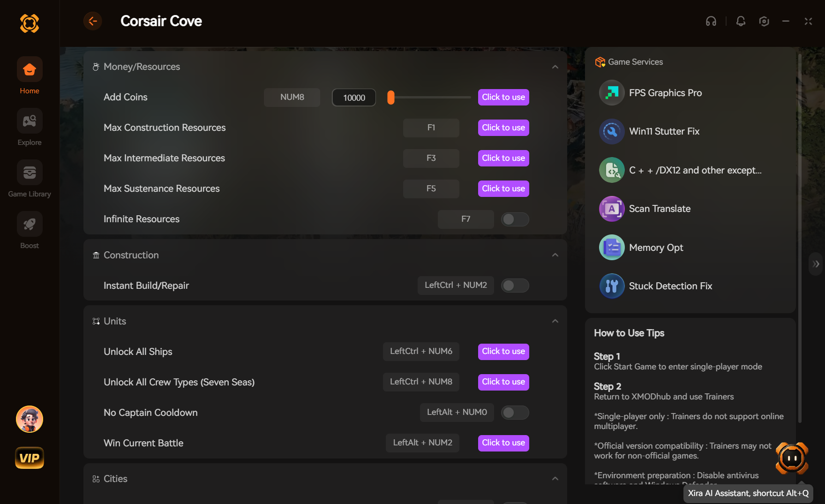Click the LeftCtrl + NUM6 hotkey box
Image resolution: width=825 pixels, height=504 pixels.
tap(421, 351)
